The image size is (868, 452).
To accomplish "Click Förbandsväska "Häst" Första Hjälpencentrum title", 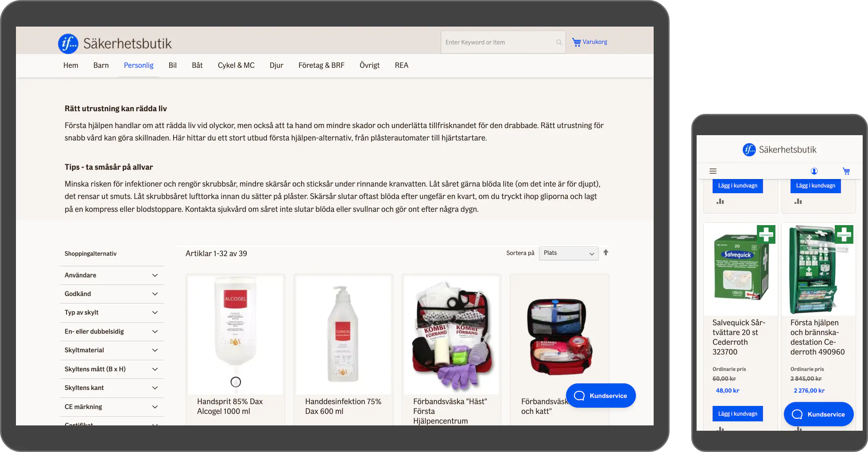I will pyautogui.click(x=450, y=411).
